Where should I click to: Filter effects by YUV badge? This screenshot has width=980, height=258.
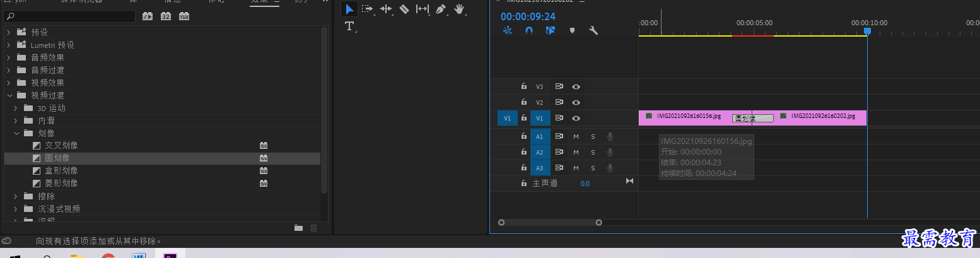coord(184,16)
